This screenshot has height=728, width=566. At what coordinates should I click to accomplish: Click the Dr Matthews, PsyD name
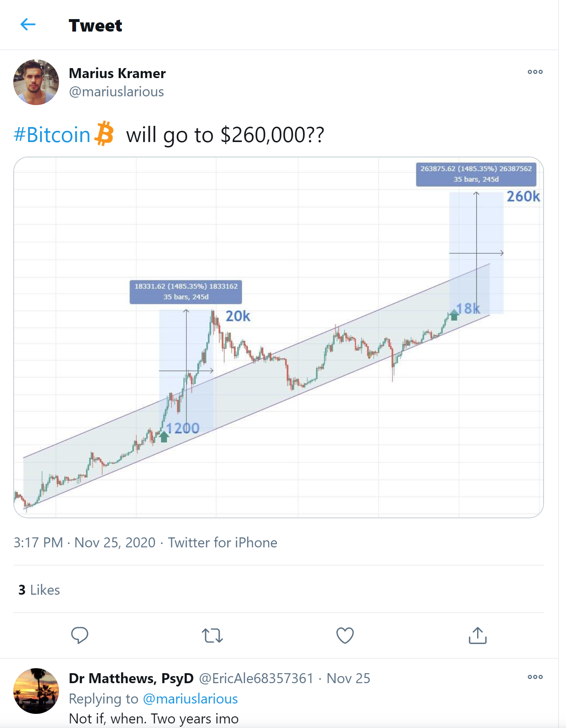coord(131,678)
